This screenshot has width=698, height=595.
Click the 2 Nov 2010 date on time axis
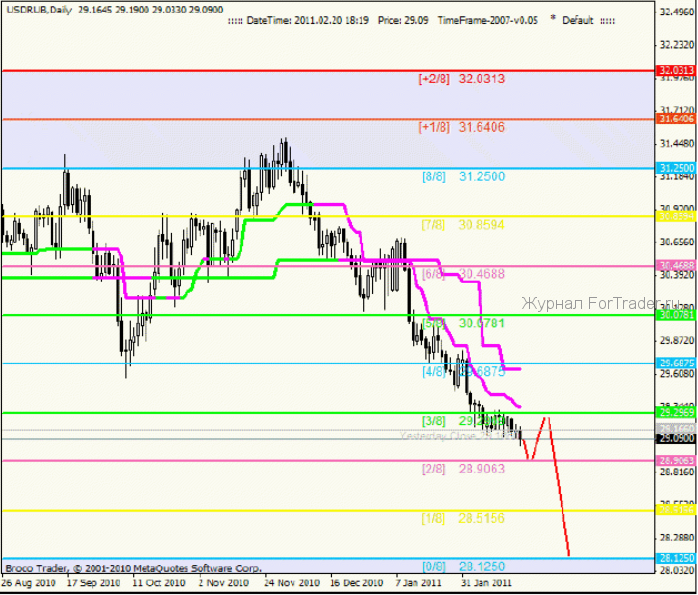point(223,583)
